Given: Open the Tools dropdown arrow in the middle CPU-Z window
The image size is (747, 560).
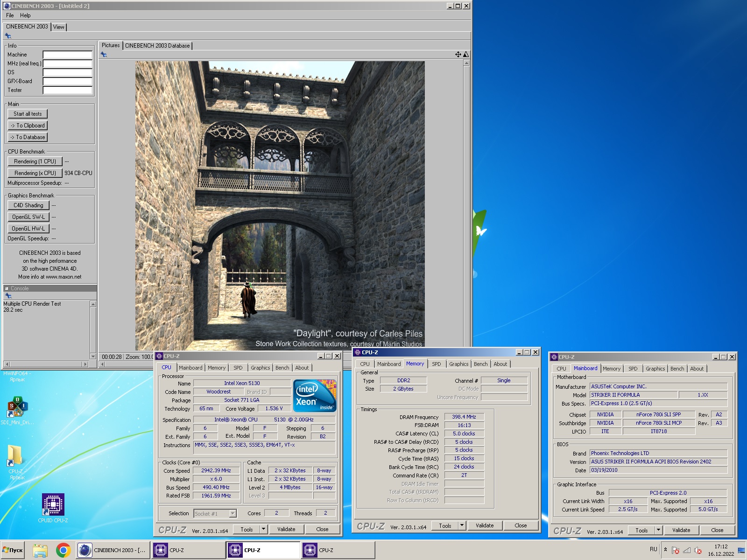Looking at the screenshot, I should [462, 525].
